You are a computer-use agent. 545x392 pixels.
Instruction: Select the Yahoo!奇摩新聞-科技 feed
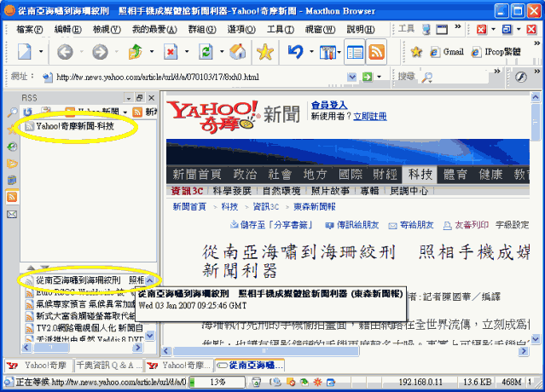pyautogui.click(x=70, y=126)
